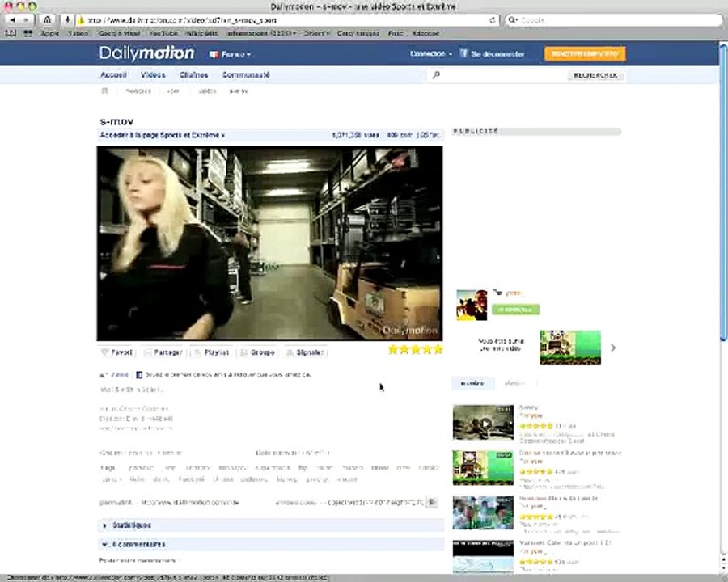The width and height of the screenshot is (728, 582).
Task: Click the Safari address bar
Action: click(x=288, y=20)
